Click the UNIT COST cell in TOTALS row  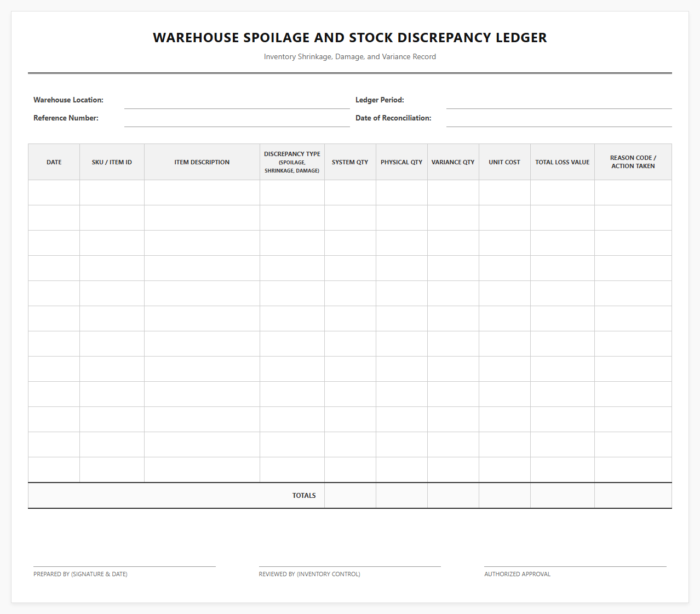[504, 496]
